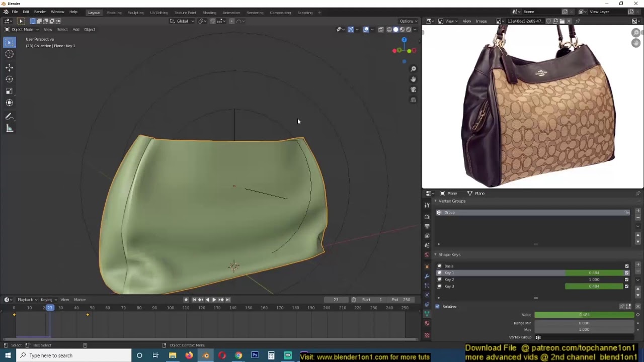Adjust the shape key Value slider
This screenshot has width=644, height=362.
coord(584,315)
